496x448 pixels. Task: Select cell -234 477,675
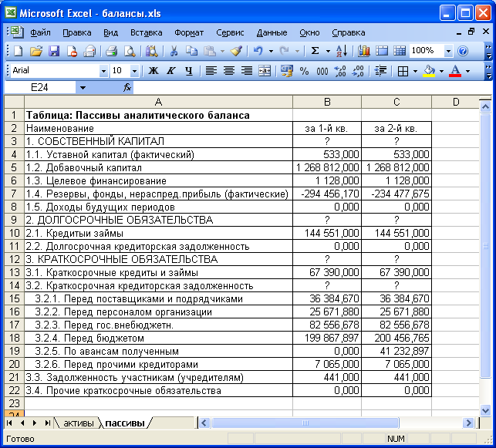click(x=396, y=194)
